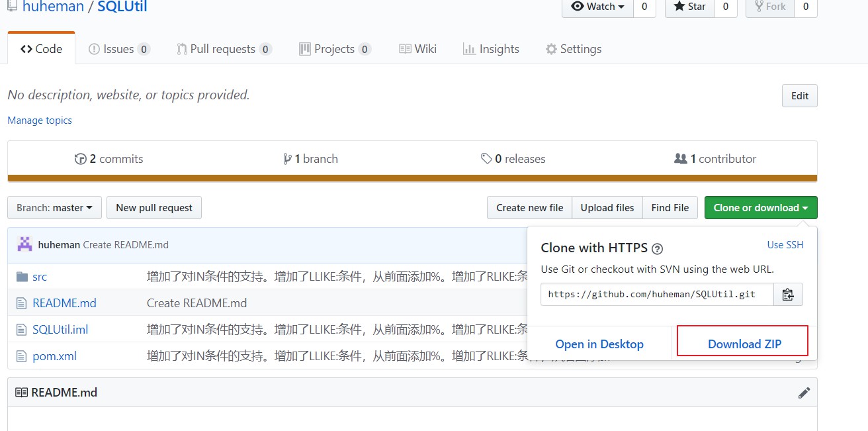Viewport: 868px width, 431px height.
Task: Click the Fork button
Action: [x=769, y=7]
